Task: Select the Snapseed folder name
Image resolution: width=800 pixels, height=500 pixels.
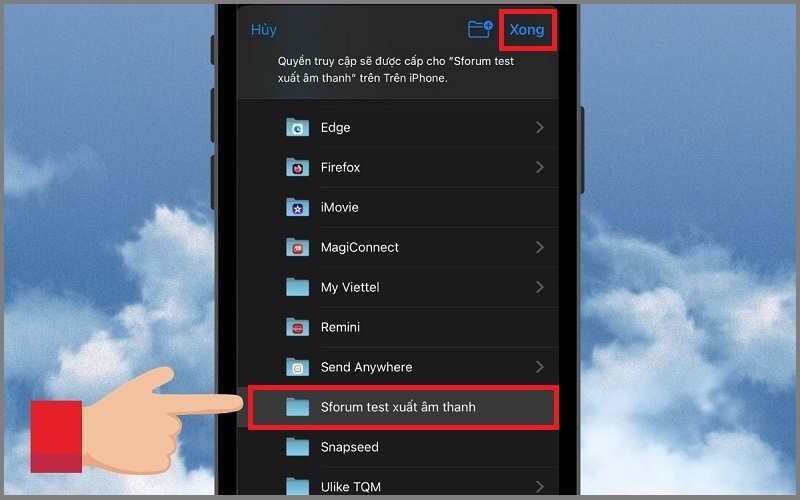Action: pos(349,447)
